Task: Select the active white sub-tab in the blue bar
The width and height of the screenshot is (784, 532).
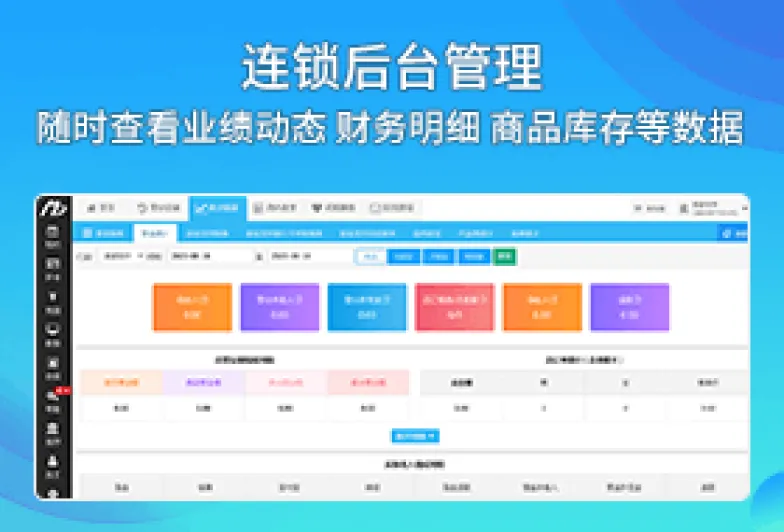Action: [x=154, y=233]
